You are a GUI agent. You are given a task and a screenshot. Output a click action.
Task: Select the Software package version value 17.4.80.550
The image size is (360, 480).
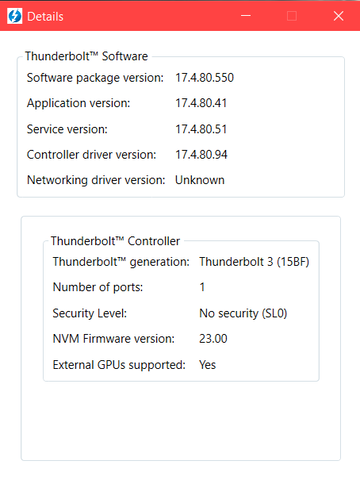pos(205,78)
